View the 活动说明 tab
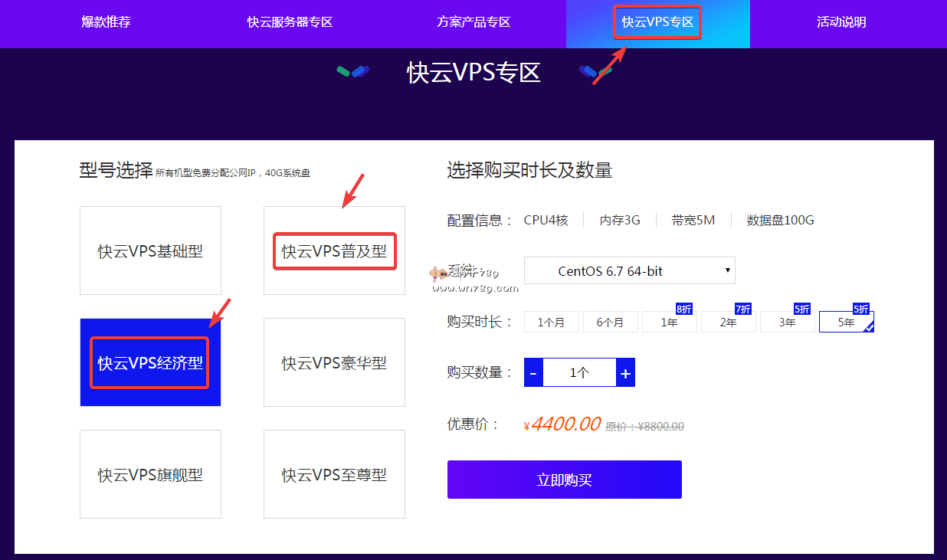 [x=841, y=22]
